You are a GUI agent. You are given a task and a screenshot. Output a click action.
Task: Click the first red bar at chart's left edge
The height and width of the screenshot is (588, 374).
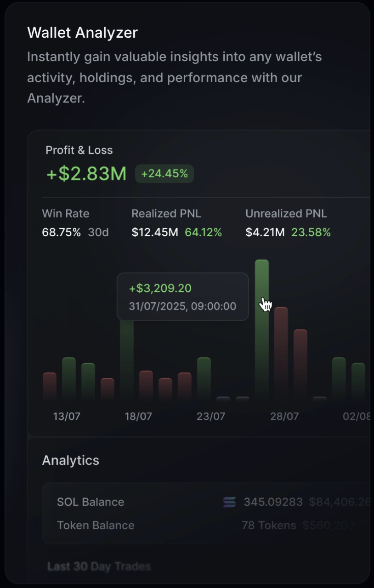50,385
